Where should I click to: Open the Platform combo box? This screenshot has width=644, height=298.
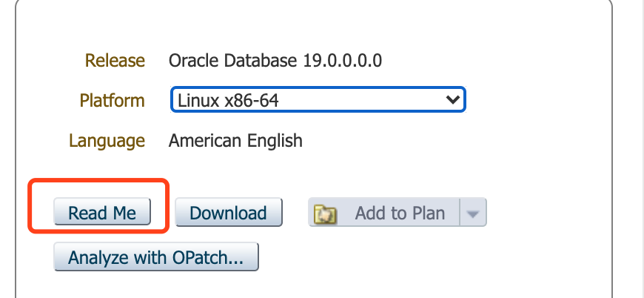click(318, 100)
